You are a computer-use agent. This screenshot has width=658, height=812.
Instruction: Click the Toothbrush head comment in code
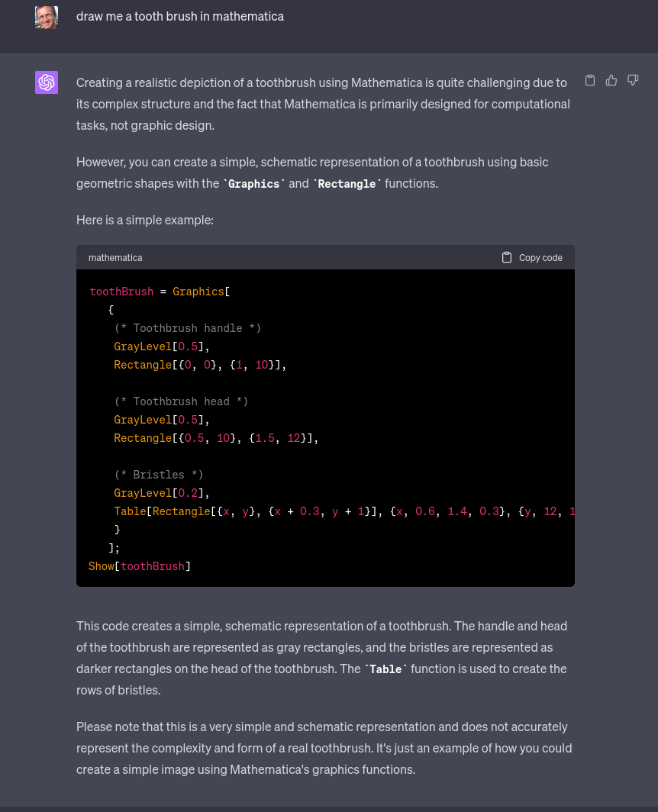pos(182,401)
